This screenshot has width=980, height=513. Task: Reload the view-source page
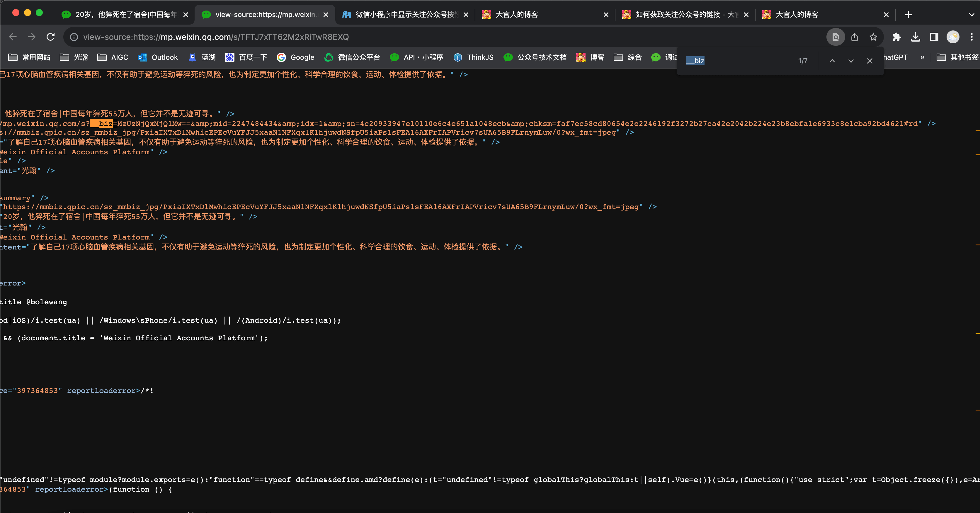pos(50,37)
